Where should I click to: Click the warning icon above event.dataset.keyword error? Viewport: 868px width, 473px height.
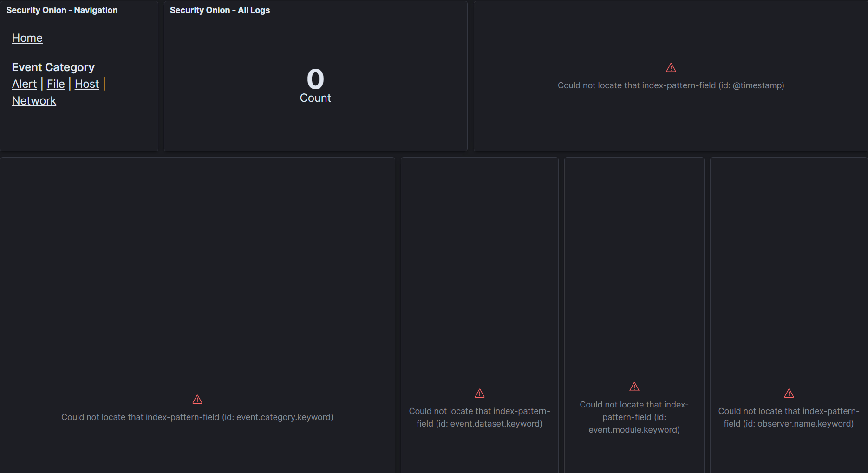(480, 394)
